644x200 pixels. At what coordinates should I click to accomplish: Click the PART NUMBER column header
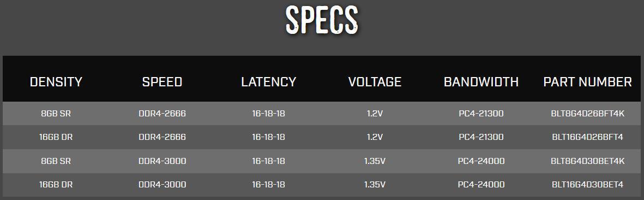coord(587,82)
